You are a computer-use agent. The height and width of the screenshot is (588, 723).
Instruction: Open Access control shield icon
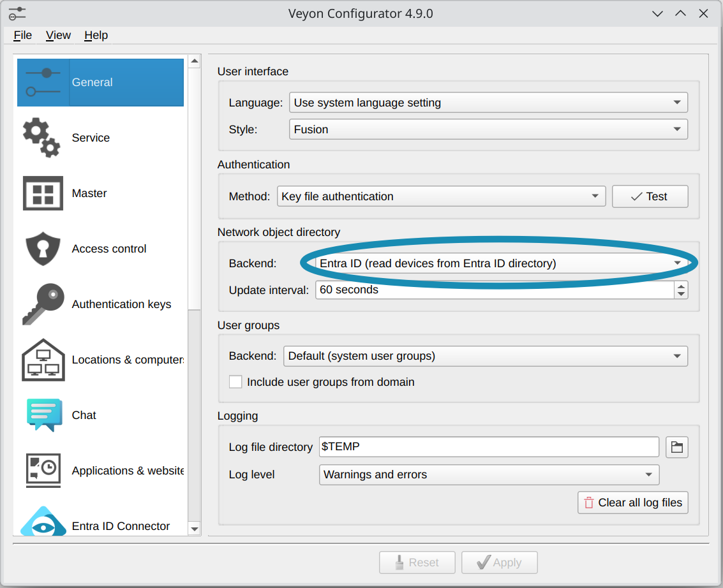coord(43,249)
